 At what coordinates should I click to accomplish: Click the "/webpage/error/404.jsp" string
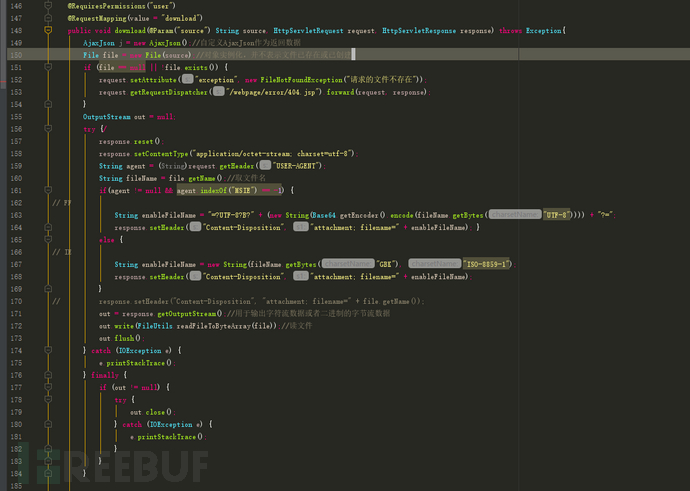tap(274, 92)
